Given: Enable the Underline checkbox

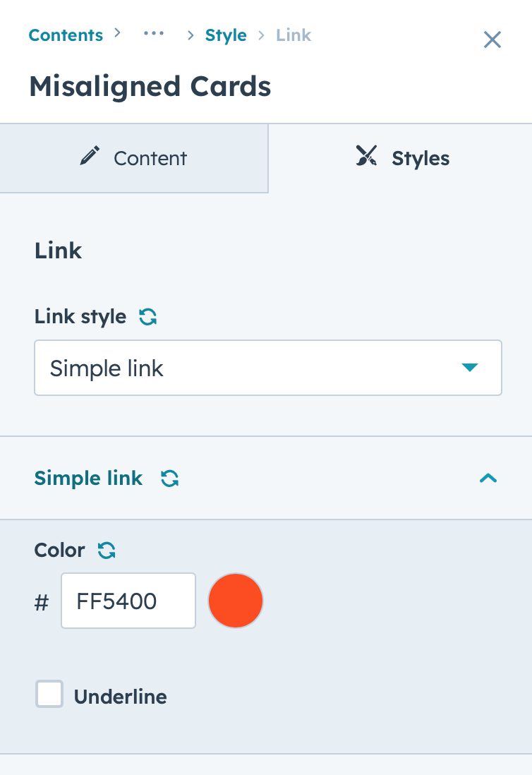Looking at the screenshot, I should (x=49, y=694).
